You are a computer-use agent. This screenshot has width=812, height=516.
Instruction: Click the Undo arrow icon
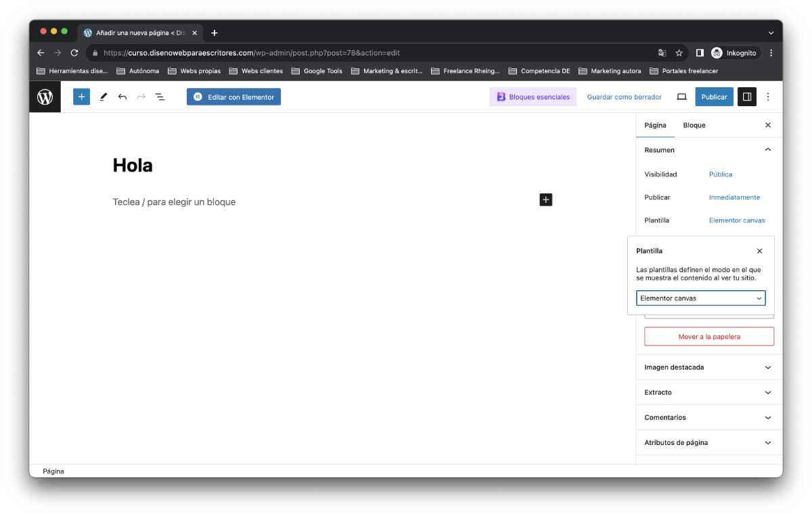[x=122, y=97]
